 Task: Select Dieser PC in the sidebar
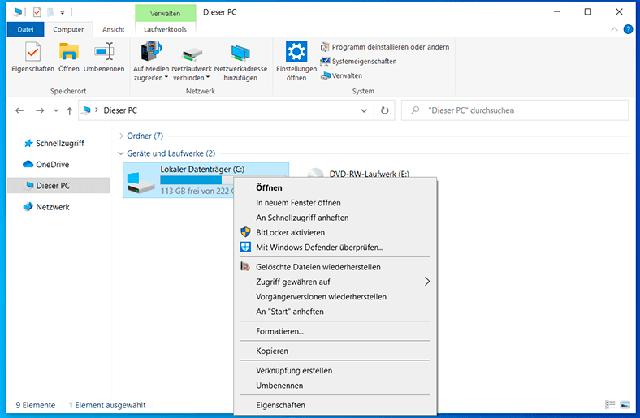click(58, 186)
